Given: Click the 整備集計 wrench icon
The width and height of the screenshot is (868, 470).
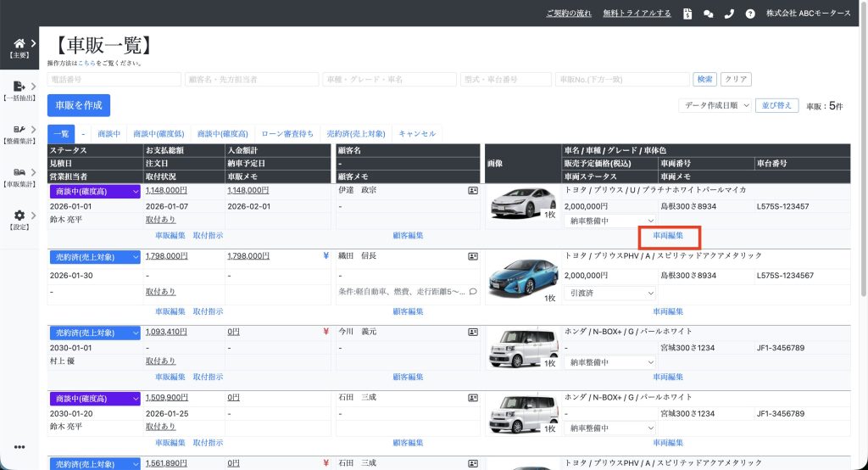Looking at the screenshot, I should (19, 130).
